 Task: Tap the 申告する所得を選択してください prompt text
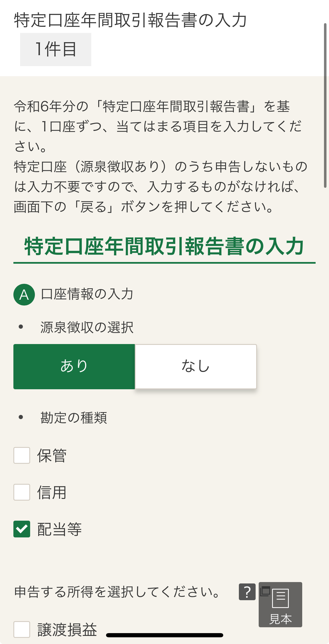(x=117, y=592)
